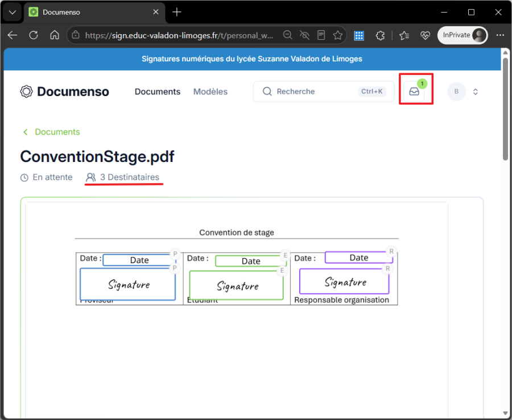Click the zoom out magnifier in address bar
The height and width of the screenshot is (420, 512).
287,35
